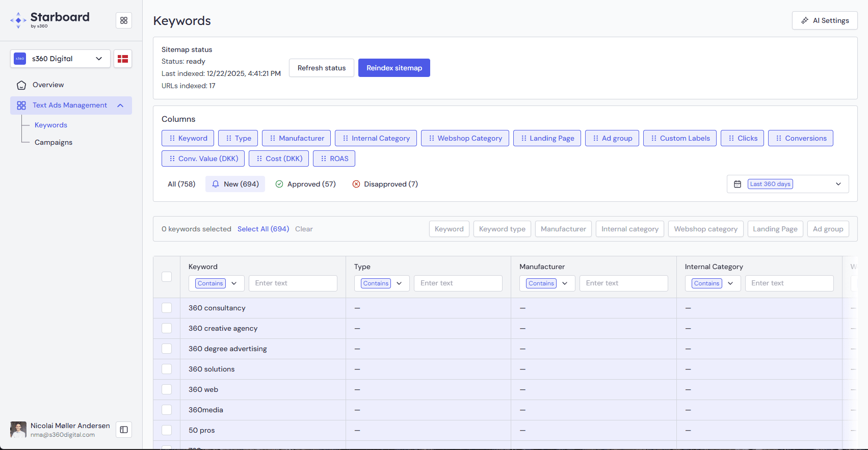The image size is (868, 450).
Task: Grab the drag handle on ROAS chip
Action: click(x=324, y=158)
